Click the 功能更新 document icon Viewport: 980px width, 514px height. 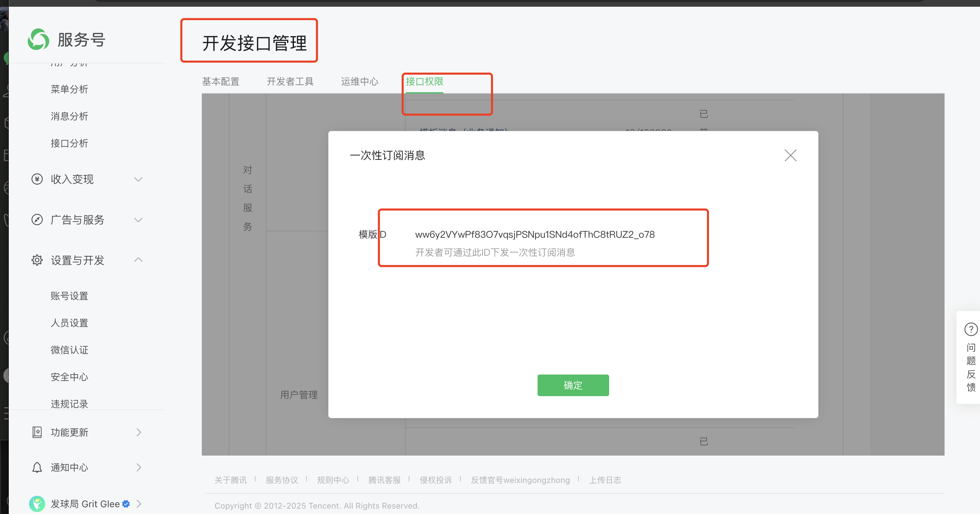point(37,432)
